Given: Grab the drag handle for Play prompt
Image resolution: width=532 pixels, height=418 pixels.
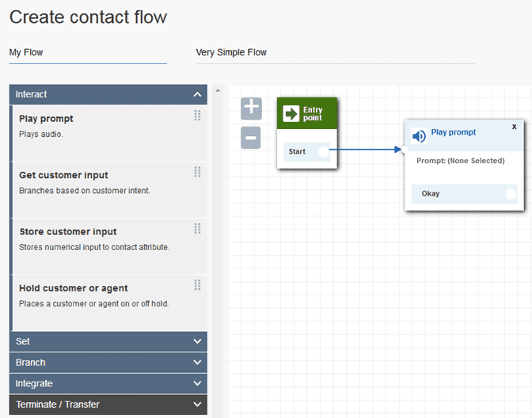Looking at the screenshot, I should 197,116.
